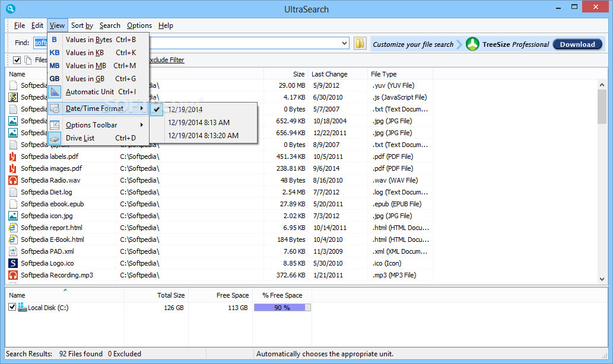Image resolution: width=613 pixels, height=364 pixels.
Task: Toggle the Files checkbox in filter toolbar
Action: click(x=17, y=60)
